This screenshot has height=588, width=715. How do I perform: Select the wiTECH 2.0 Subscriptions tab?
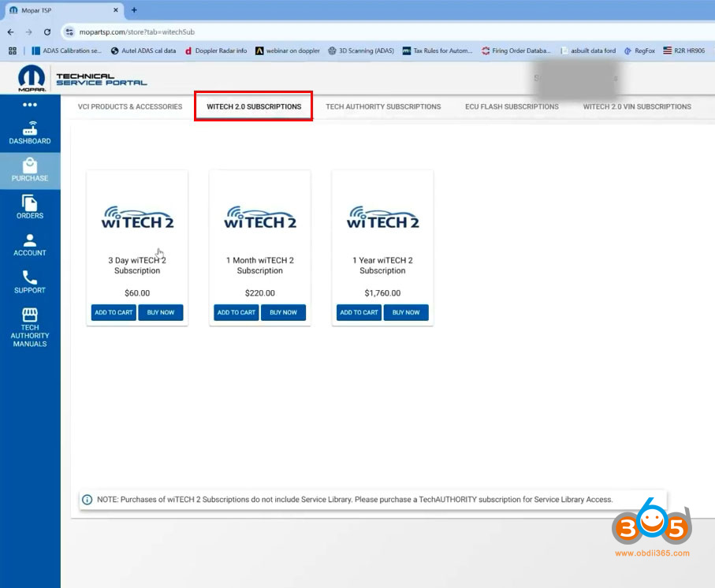tap(254, 106)
